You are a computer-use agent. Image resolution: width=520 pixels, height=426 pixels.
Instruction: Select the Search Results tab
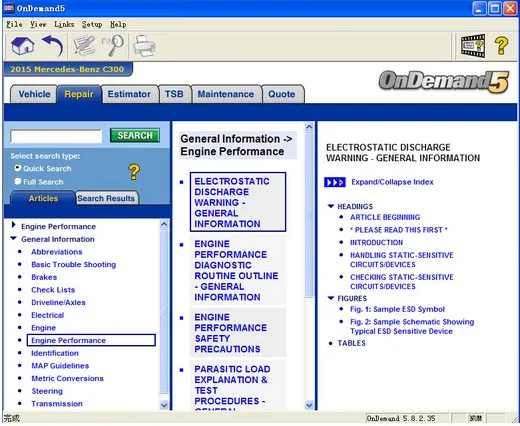[x=106, y=199]
